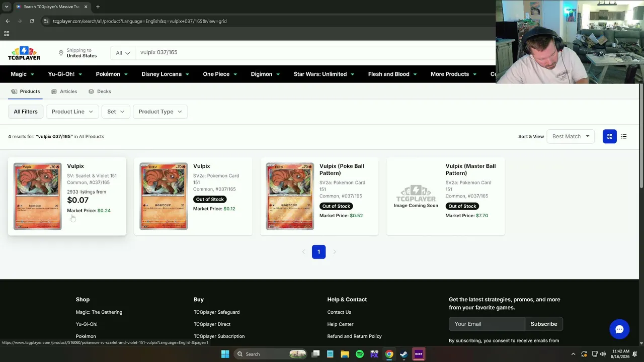Image resolution: width=644 pixels, height=362 pixels.
Task: Expand the Disney Lorcana menu
Action: 166,74
